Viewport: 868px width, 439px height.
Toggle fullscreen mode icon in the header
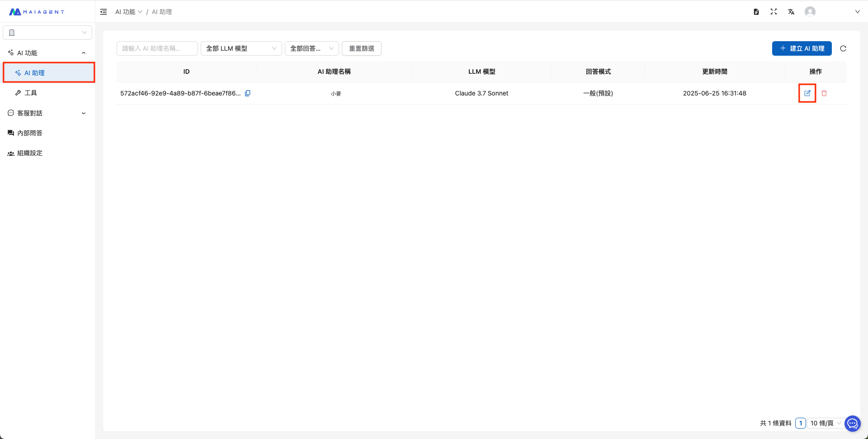coord(774,12)
